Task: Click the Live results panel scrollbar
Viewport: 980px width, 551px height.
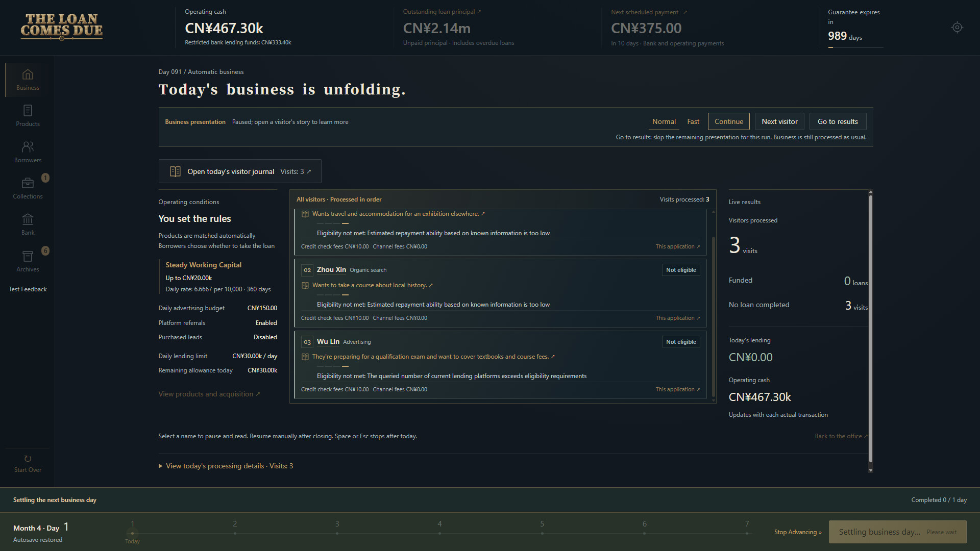Action: (x=870, y=329)
